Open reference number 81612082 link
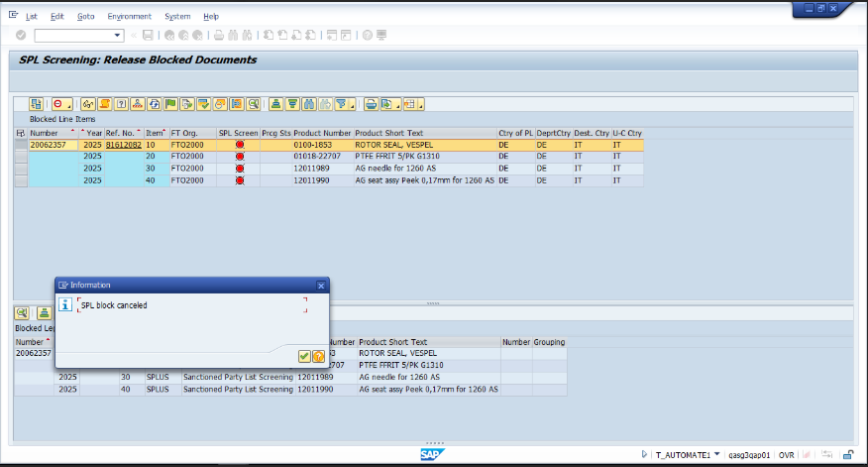 coord(124,145)
